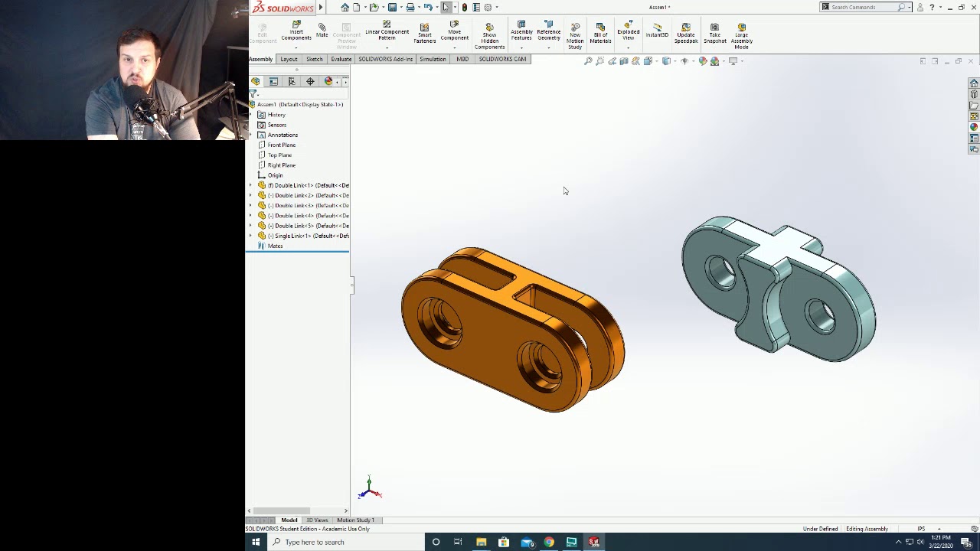
Task: Click the Insert Components tool
Action: [x=296, y=31]
